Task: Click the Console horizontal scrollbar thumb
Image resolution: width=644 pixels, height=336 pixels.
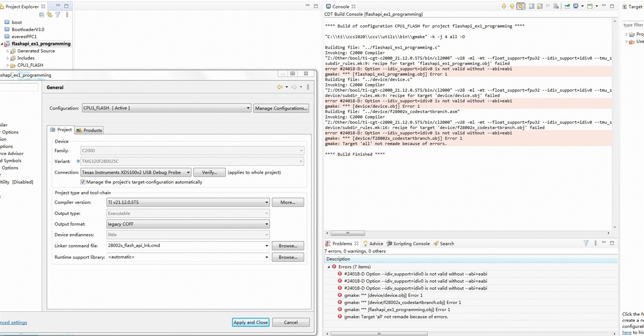Action: (348, 233)
